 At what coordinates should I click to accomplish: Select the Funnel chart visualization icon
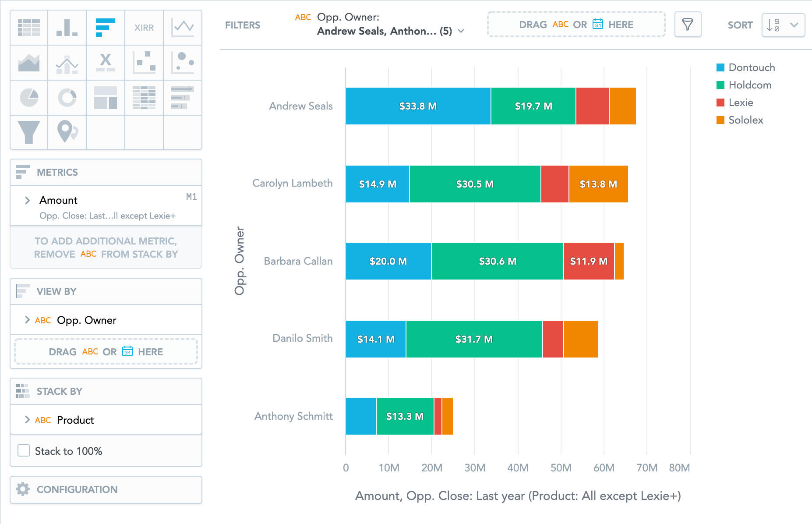coord(29,132)
